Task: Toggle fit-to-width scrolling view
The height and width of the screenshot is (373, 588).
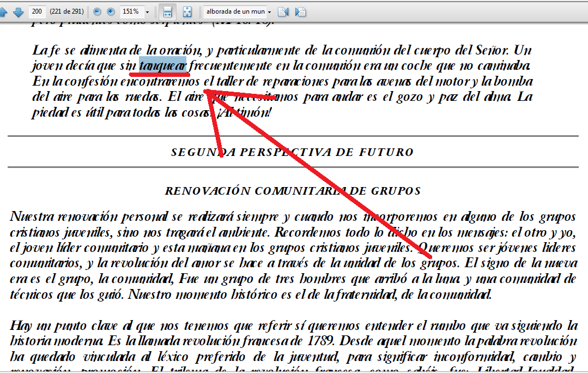Action: (x=168, y=11)
